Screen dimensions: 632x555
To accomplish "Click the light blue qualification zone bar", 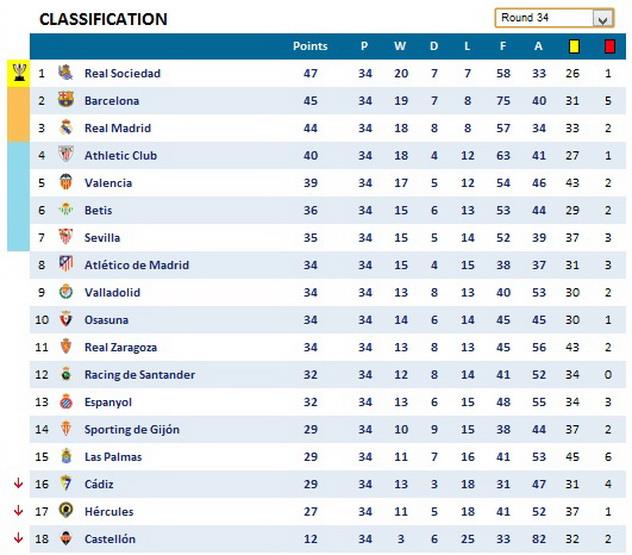I will coord(18,196).
